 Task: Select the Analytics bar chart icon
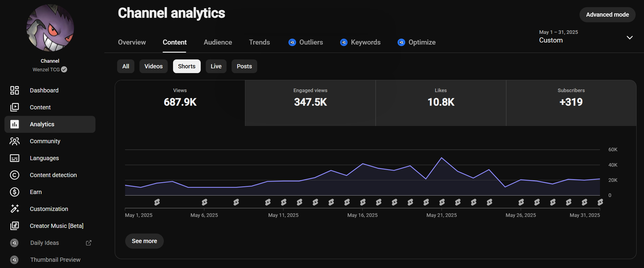15,124
